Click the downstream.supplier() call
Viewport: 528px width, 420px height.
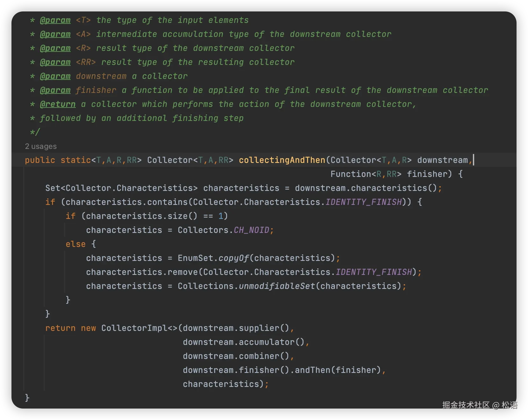(x=236, y=328)
